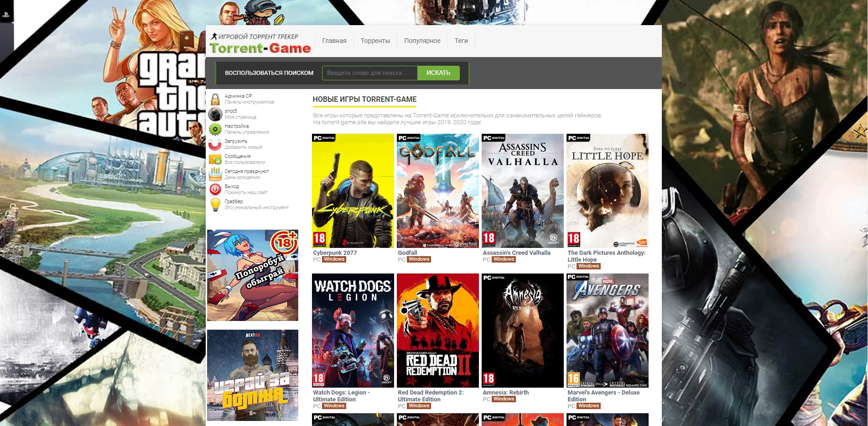Click the Amnesia: Rebirth title link
This screenshot has width=868, height=426.
click(506, 392)
